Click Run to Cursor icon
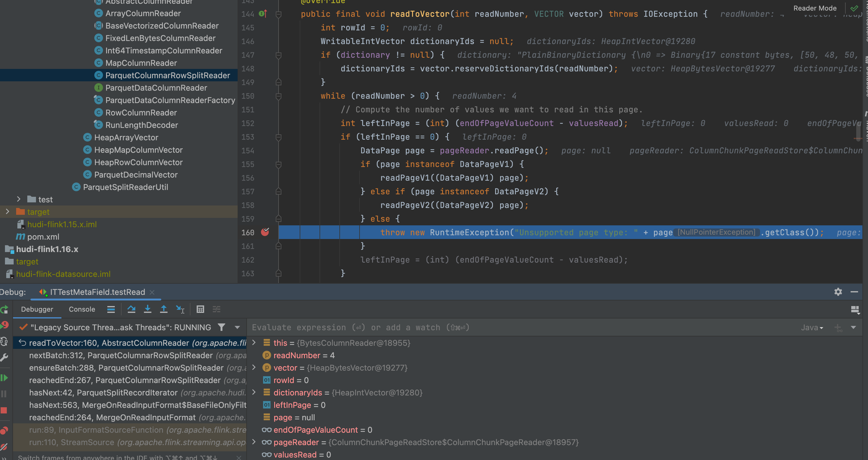 click(180, 309)
